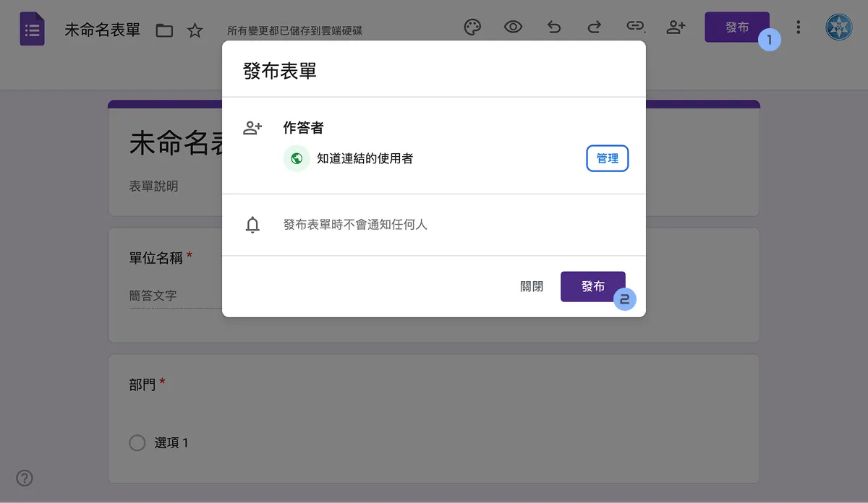This screenshot has width=868, height=503.
Task: Open the add collaborators icon
Action: (676, 27)
